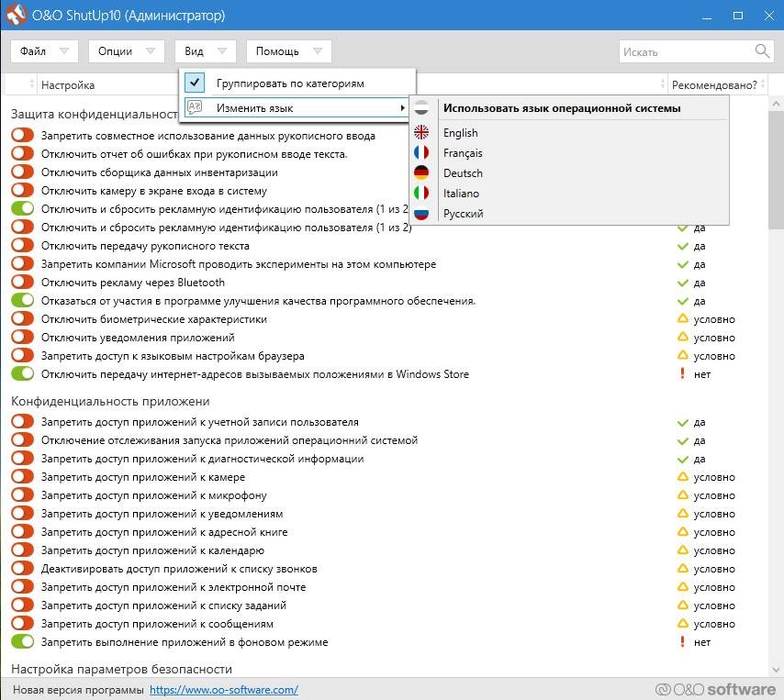
Task: Click green check icon for Отключить передачу рукописного текста
Action: [682, 246]
